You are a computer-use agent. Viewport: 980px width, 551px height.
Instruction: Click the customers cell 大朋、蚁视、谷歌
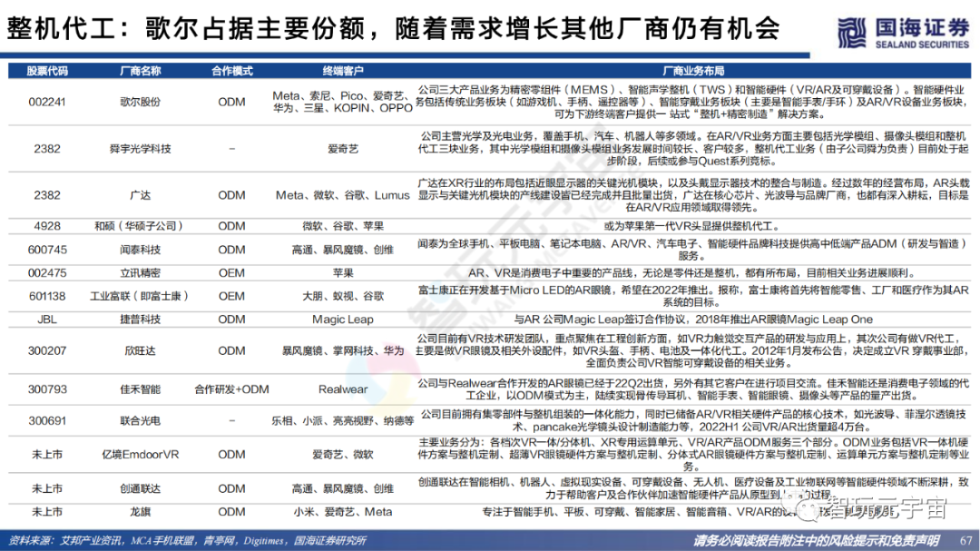(343, 296)
